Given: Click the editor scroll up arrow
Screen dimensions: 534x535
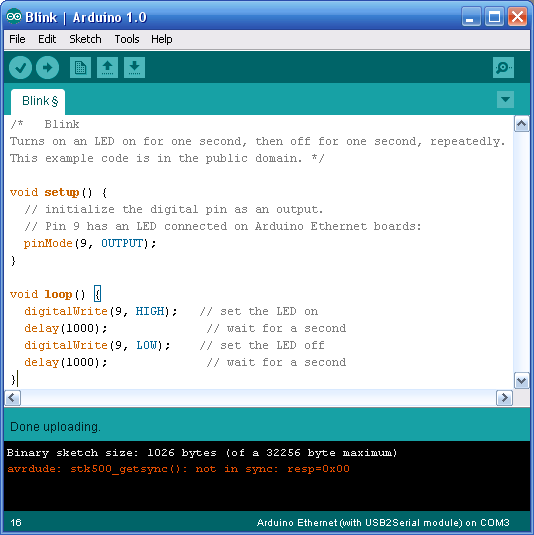Looking at the screenshot, I should (x=521, y=124).
